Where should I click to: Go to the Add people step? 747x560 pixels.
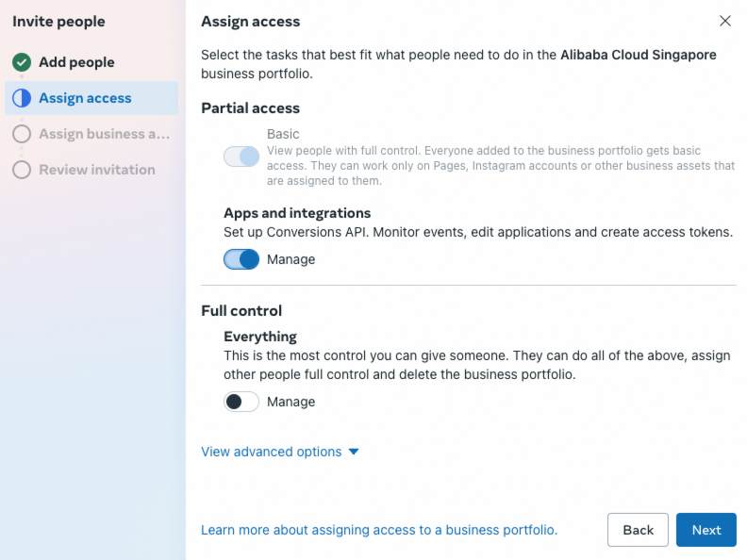click(76, 62)
